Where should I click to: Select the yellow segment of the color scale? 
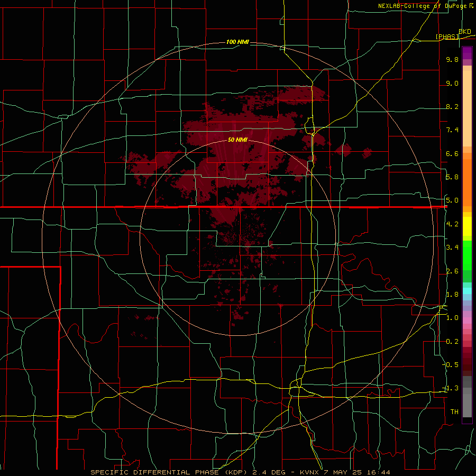tap(467, 226)
